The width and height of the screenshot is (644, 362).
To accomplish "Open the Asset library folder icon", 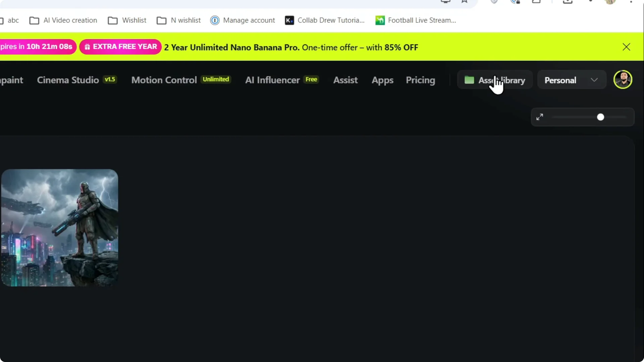I will (469, 80).
